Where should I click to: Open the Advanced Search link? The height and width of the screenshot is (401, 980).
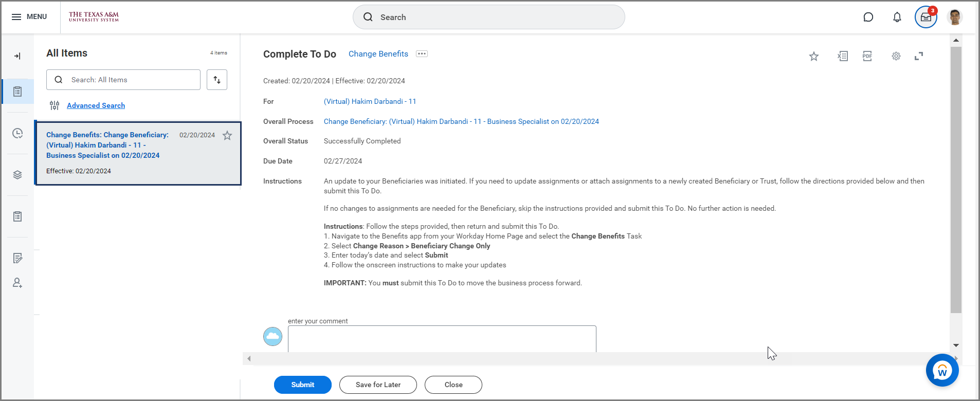(x=96, y=105)
